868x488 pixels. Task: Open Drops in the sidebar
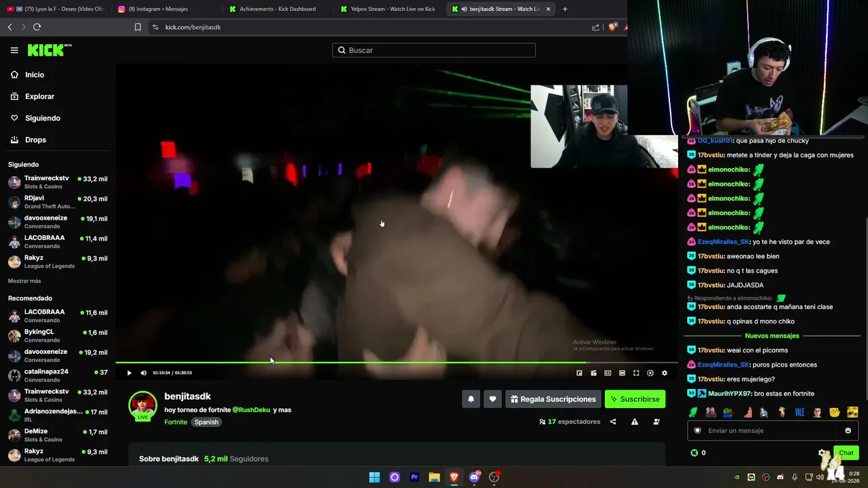(35, 140)
